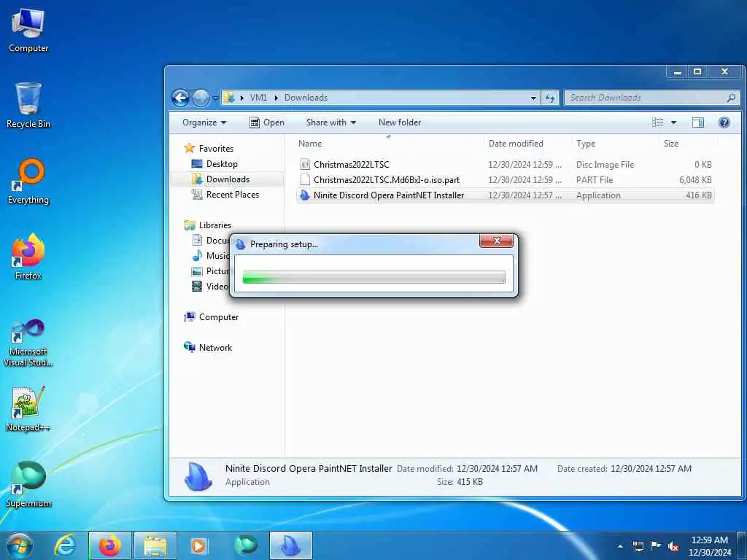Switch to Ninite installer taskbar button
Image resolution: width=747 pixels, height=560 pixels.
click(x=291, y=545)
